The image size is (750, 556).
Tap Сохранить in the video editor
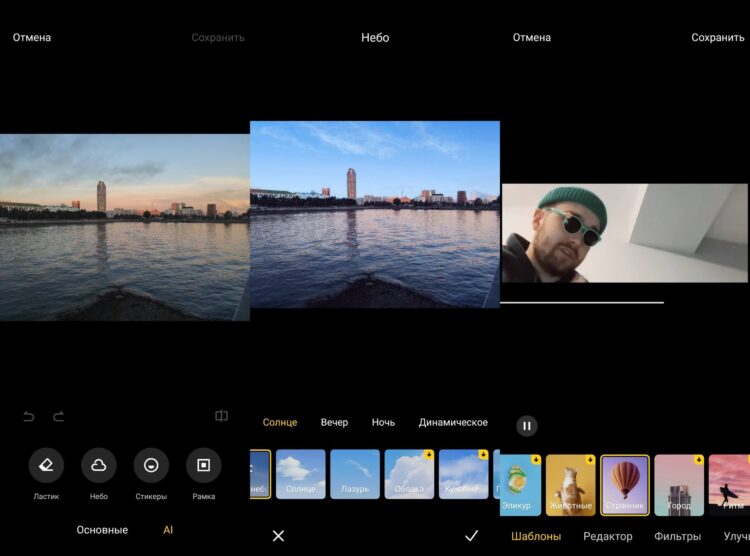point(717,38)
